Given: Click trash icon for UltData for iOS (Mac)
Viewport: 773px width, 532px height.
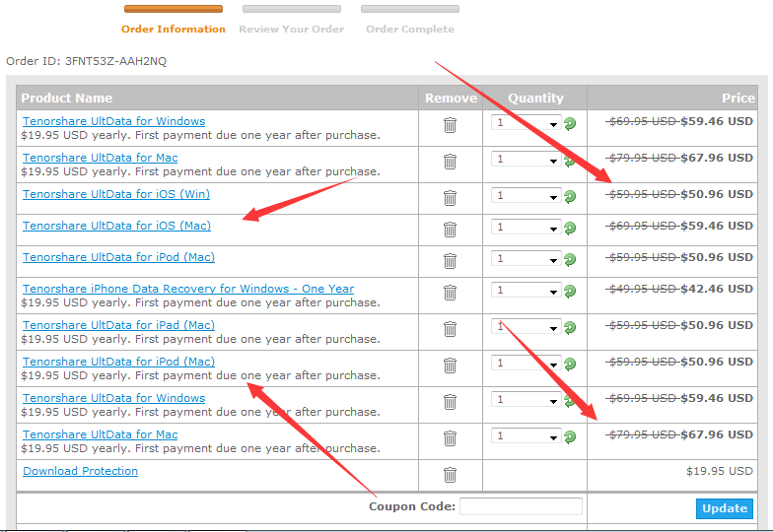Looking at the screenshot, I should (x=450, y=230).
